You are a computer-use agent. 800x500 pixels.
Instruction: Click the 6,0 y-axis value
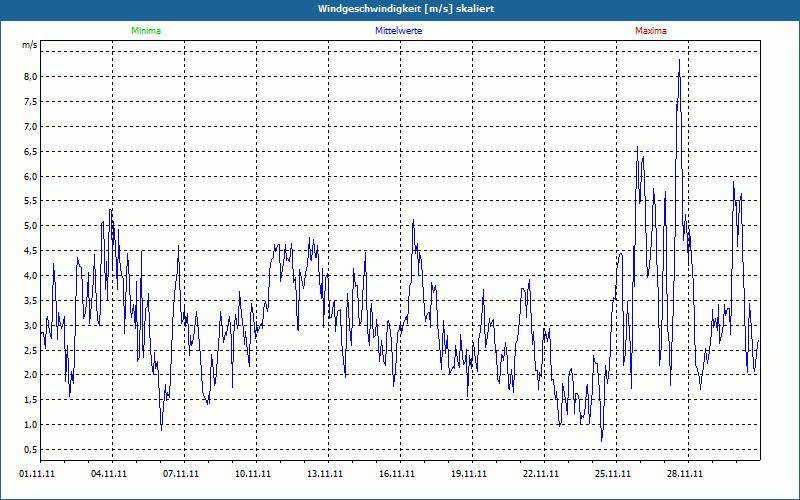pyautogui.click(x=31, y=177)
